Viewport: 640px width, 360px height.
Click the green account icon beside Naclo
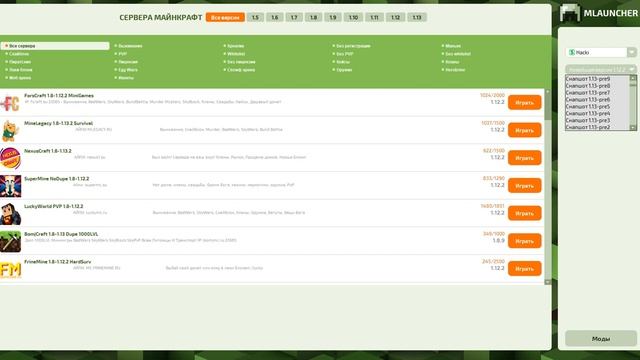[x=572, y=52]
